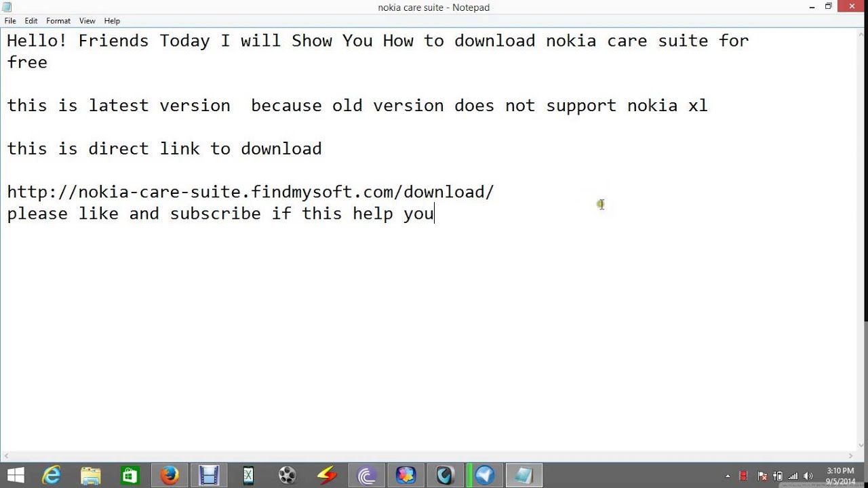Open the colorful flower taskbar icon
868x488 pixels.
(x=406, y=475)
